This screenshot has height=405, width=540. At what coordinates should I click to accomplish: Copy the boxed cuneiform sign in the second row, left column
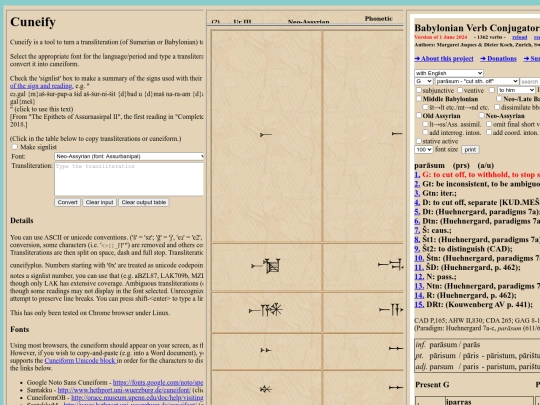click(266, 266)
